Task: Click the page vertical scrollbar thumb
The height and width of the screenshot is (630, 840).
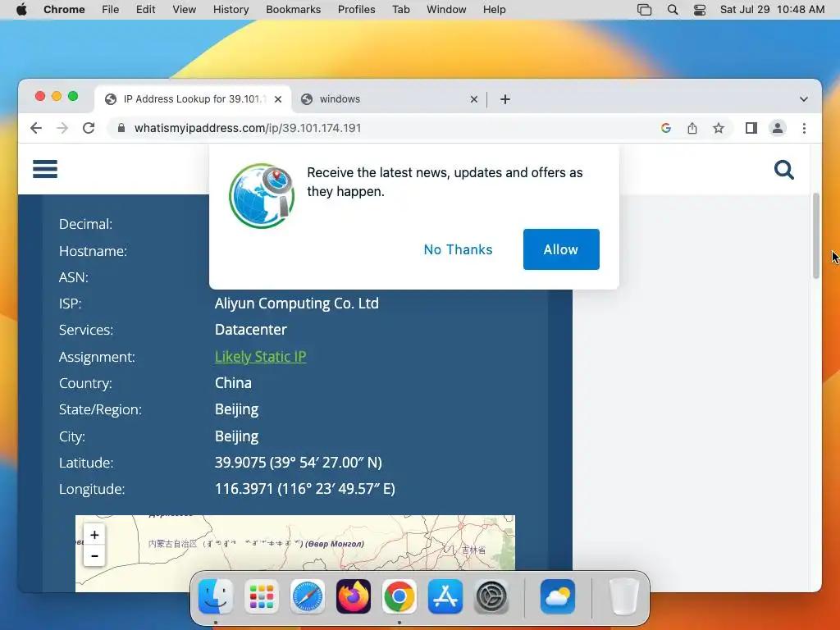Action: click(816, 235)
